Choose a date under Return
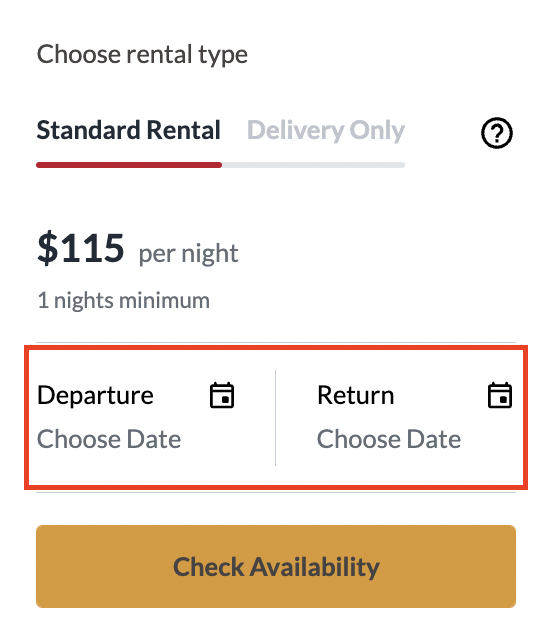 click(x=388, y=439)
